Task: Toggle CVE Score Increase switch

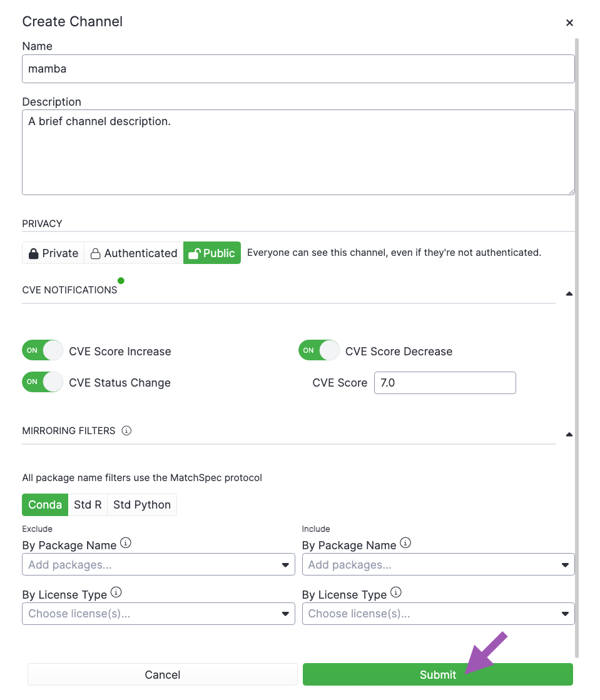Action: tap(43, 350)
